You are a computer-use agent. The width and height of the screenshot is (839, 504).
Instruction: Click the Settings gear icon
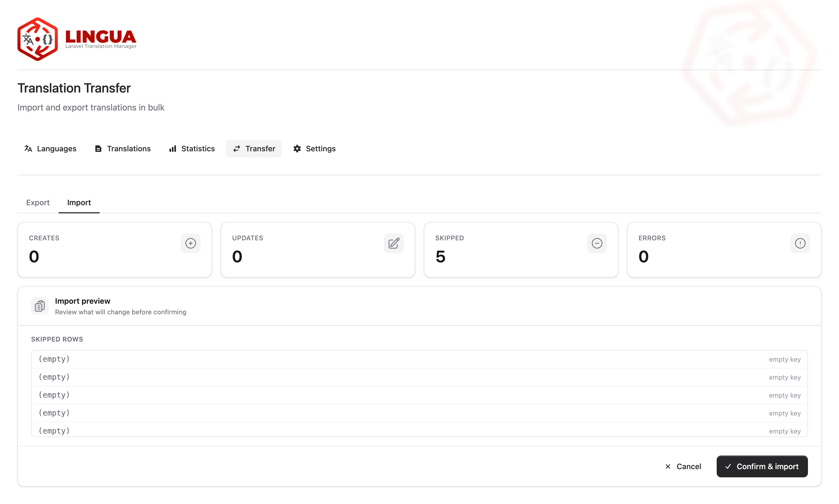(297, 148)
